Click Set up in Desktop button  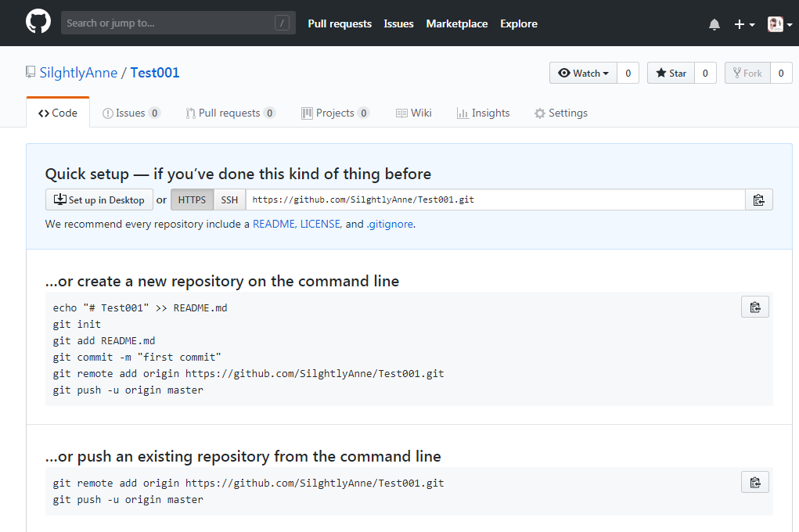tap(99, 199)
